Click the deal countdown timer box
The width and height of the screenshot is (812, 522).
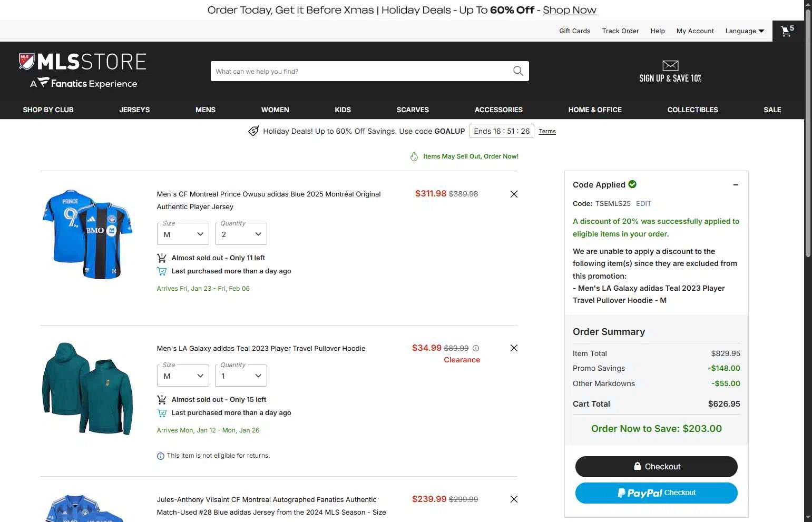tap(502, 131)
